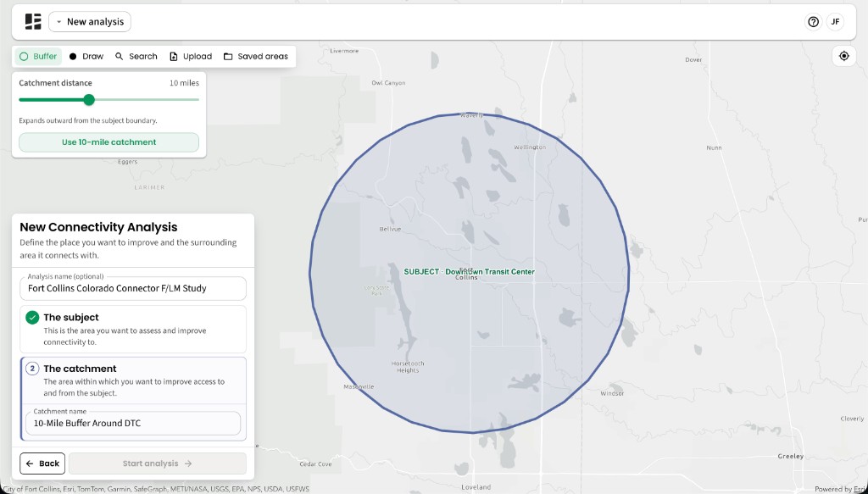868x494 pixels.
Task: Click the app logo icon
Action: (x=33, y=21)
